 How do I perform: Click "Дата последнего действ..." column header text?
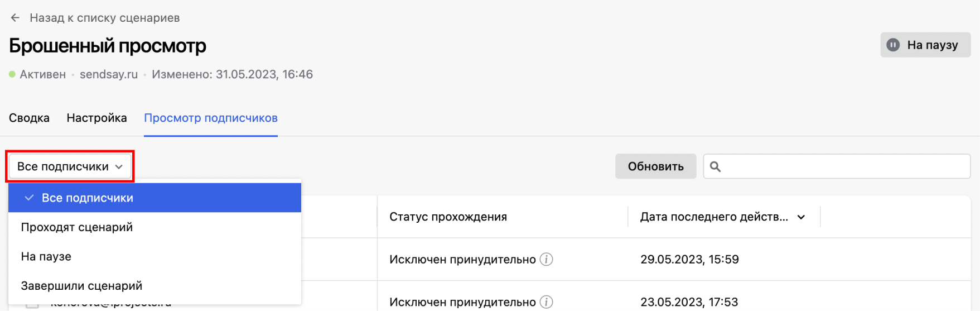pos(714,217)
